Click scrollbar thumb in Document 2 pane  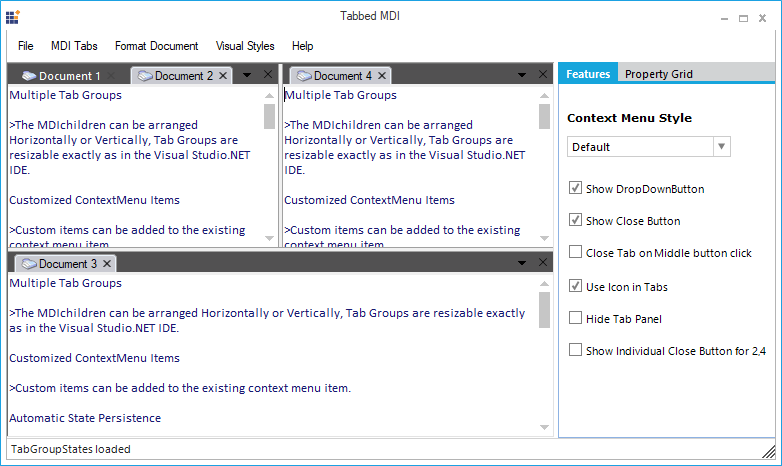coord(269,117)
